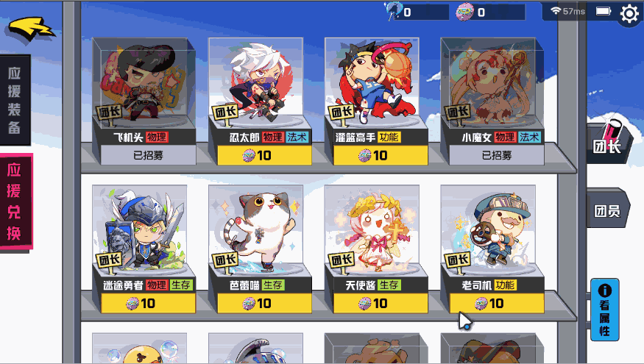Select the 应援兑换 tab
The width and height of the screenshot is (644, 364).
click(15, 201)
